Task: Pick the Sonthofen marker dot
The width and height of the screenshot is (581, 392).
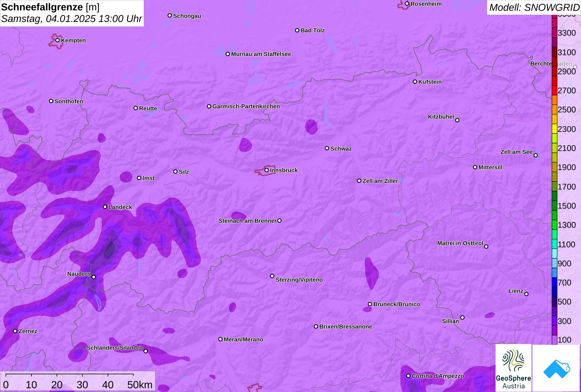Action: [x=51, y=101]
